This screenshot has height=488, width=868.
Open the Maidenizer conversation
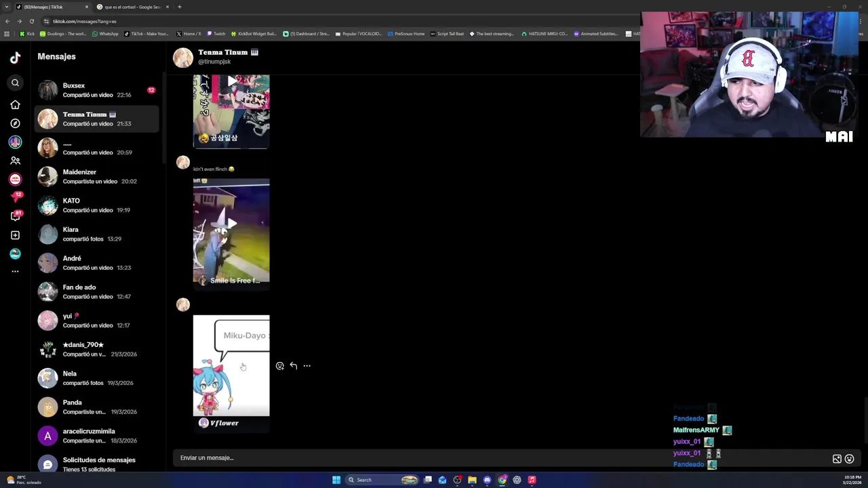(98, 177)
